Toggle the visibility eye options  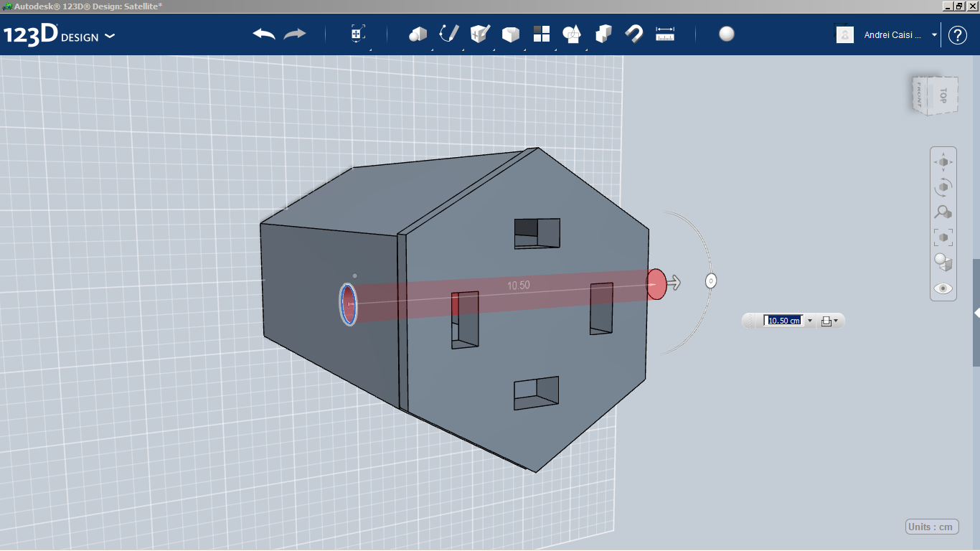[x=943, y=288]
